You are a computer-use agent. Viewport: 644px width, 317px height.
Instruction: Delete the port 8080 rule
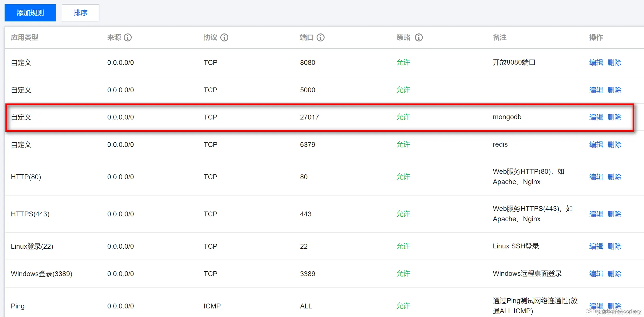pos(614,63)
